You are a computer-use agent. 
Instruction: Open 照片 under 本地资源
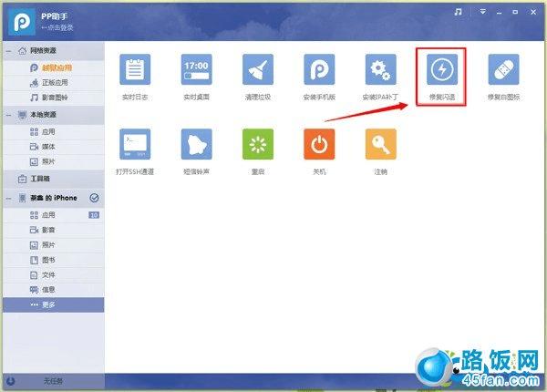54,162
